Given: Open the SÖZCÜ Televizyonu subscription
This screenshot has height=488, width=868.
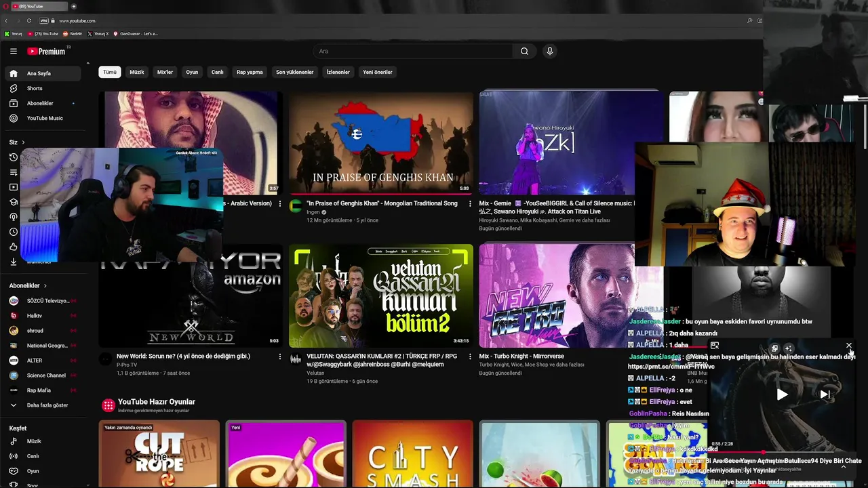Looking at the screenshot, I should [x=44, y=301].
